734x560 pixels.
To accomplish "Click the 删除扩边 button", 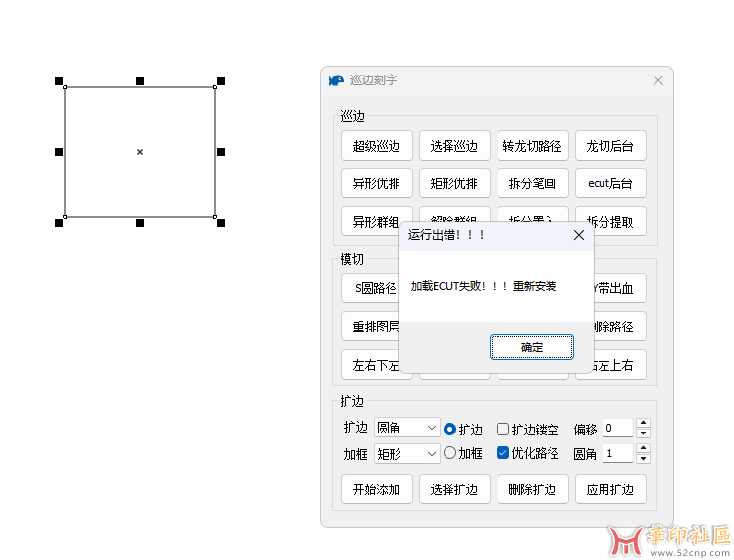I will tap(532, 489).
